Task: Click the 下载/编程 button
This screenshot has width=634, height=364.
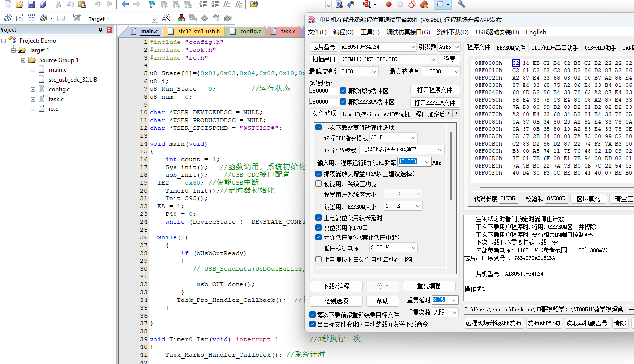Action: [x=336, y=286]
